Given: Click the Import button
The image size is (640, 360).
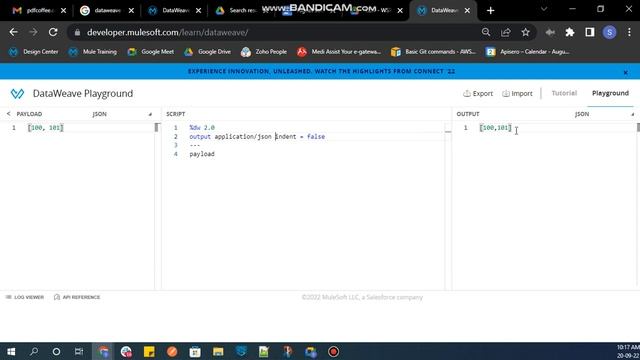Looking at the screenshot, I should [517, 93].
